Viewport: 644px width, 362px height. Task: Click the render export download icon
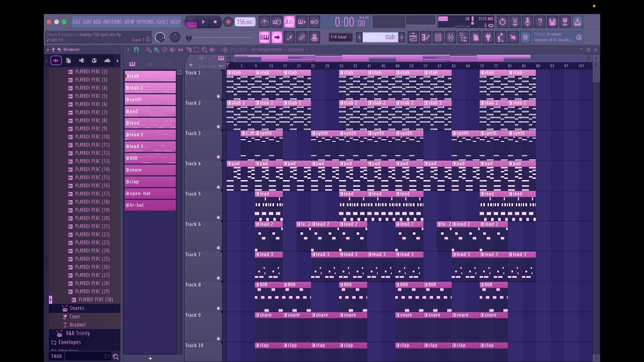click(x=578, y=22)
